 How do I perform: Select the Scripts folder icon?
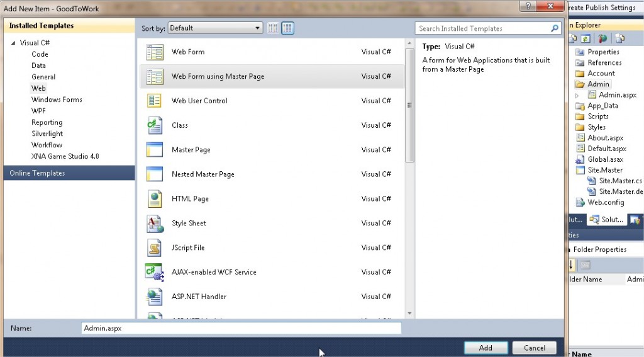580,116
